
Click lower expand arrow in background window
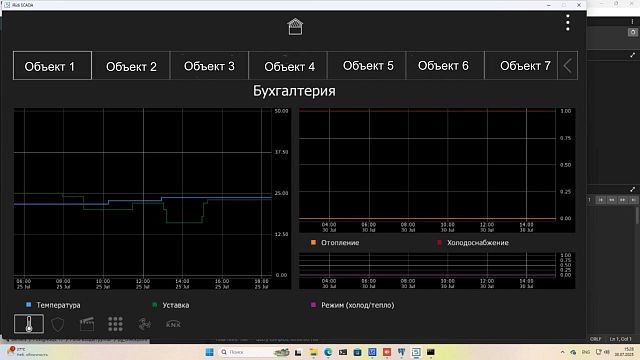pyautogui.click(x=632, y=189)
